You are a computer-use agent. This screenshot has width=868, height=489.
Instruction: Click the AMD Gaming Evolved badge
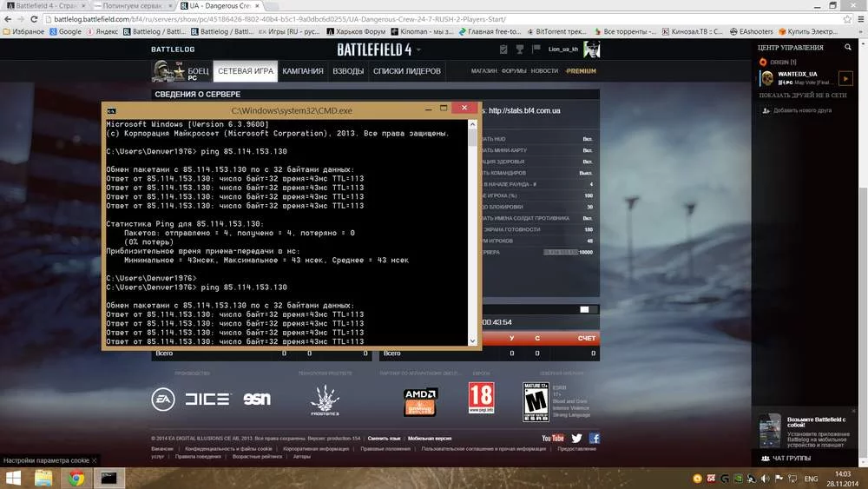tap(420, 401)
